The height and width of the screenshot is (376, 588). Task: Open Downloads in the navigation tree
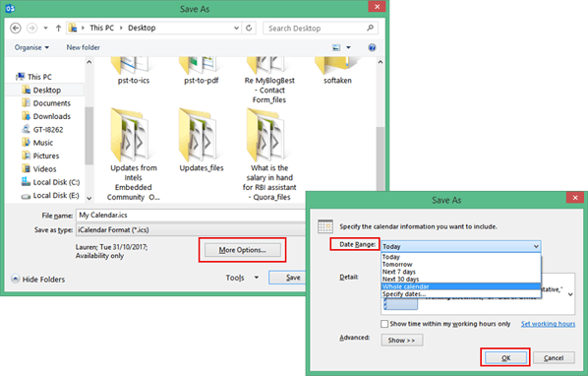point(46,116)
